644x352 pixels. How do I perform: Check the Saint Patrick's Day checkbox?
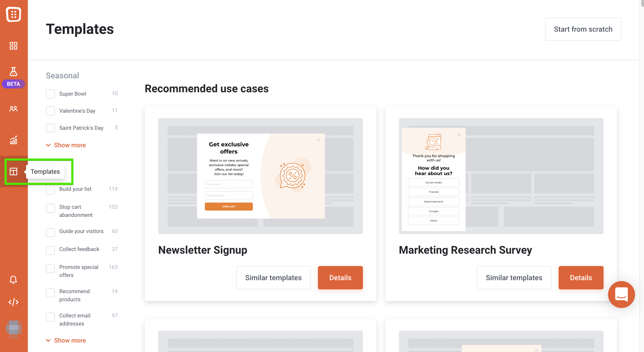point(51,128)
